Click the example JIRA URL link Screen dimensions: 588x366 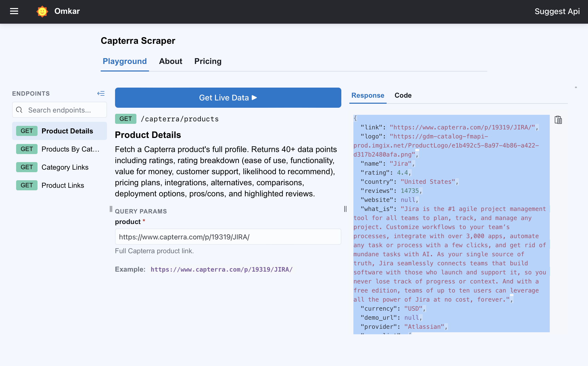coord(222,270)
